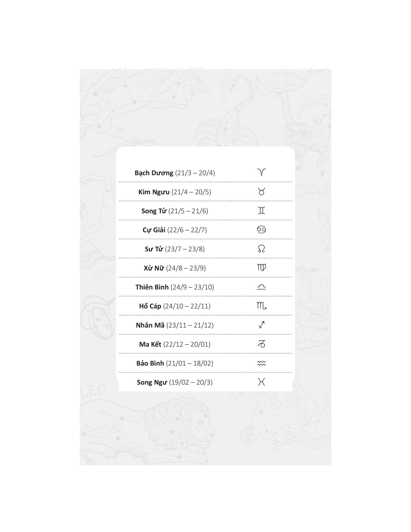
Task: Click the Pisces symbol beside Song Ngư
Action: [x=261, y=382]
